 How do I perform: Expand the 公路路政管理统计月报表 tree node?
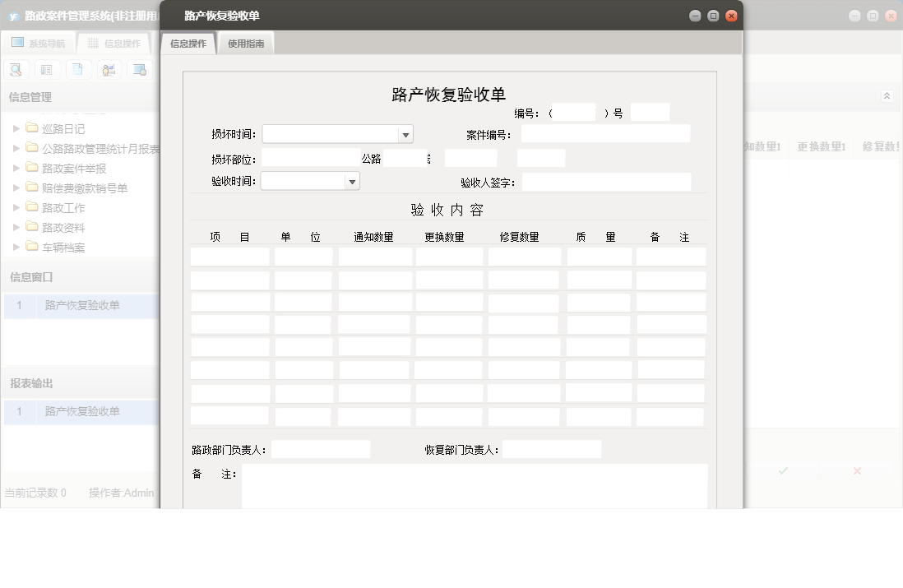[16, 148]
